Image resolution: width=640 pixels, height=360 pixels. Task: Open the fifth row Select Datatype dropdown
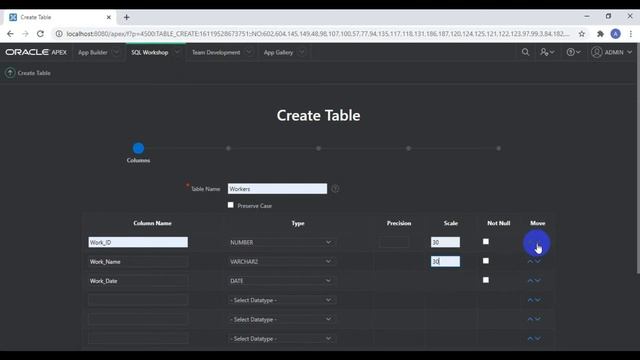(x=281, y=319)
